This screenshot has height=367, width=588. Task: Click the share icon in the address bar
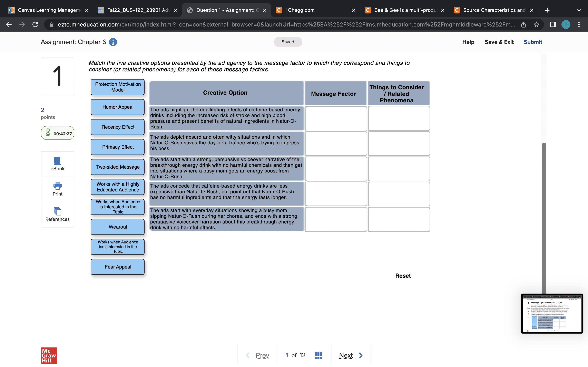pyautogui.click(x=524, y=24)
